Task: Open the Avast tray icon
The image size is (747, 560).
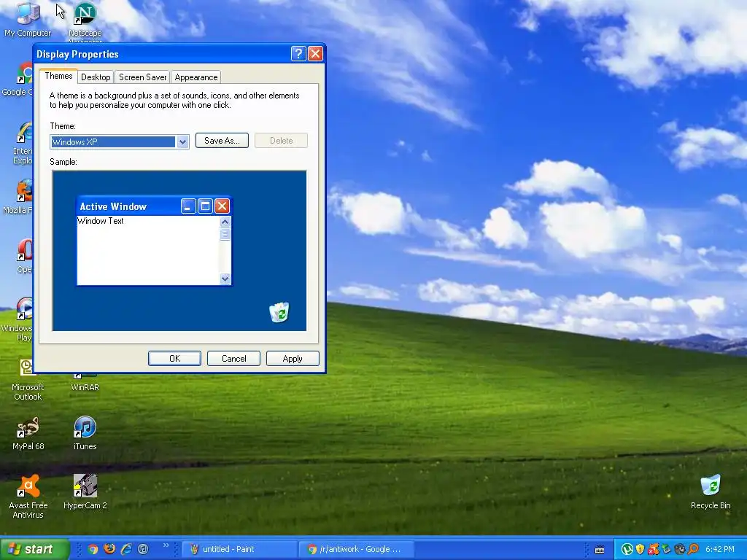Action: 653,549
